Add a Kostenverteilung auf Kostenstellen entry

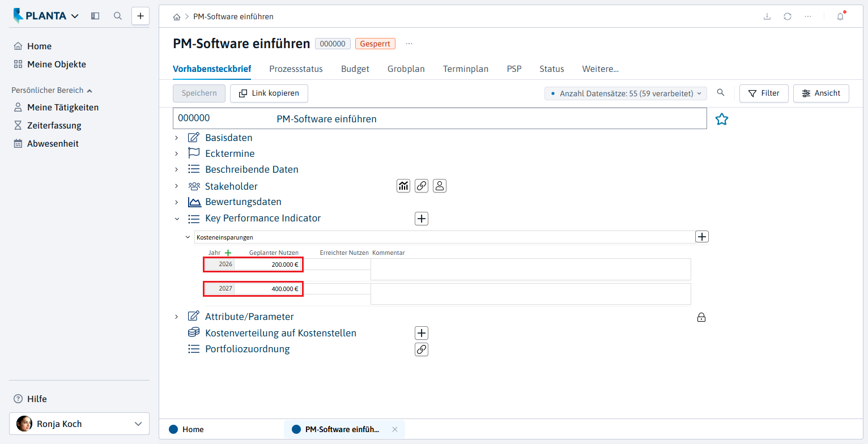tap(422, 333)
